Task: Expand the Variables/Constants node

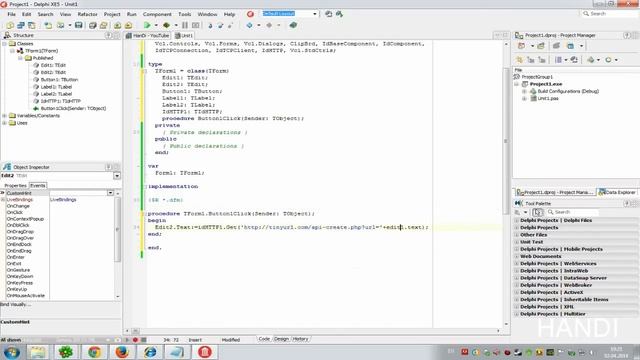Action: click(4, 116)
